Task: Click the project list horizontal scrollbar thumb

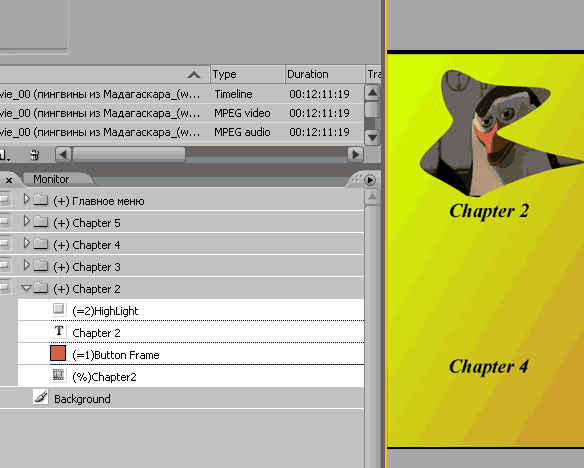Action: (128, 155)
